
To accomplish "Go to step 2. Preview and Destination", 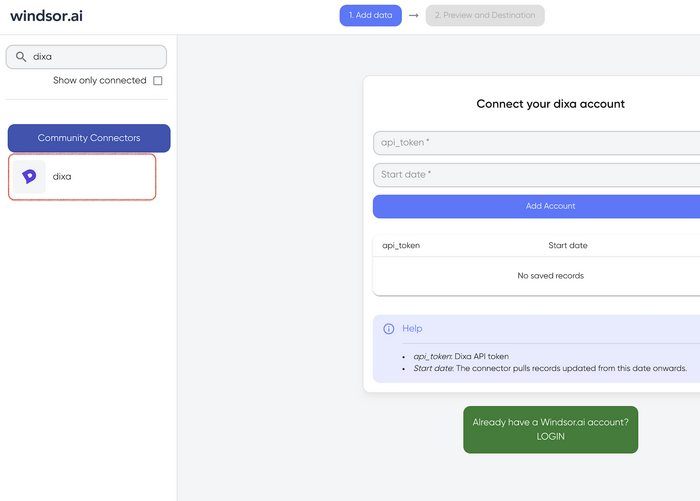I will [485, 15].
